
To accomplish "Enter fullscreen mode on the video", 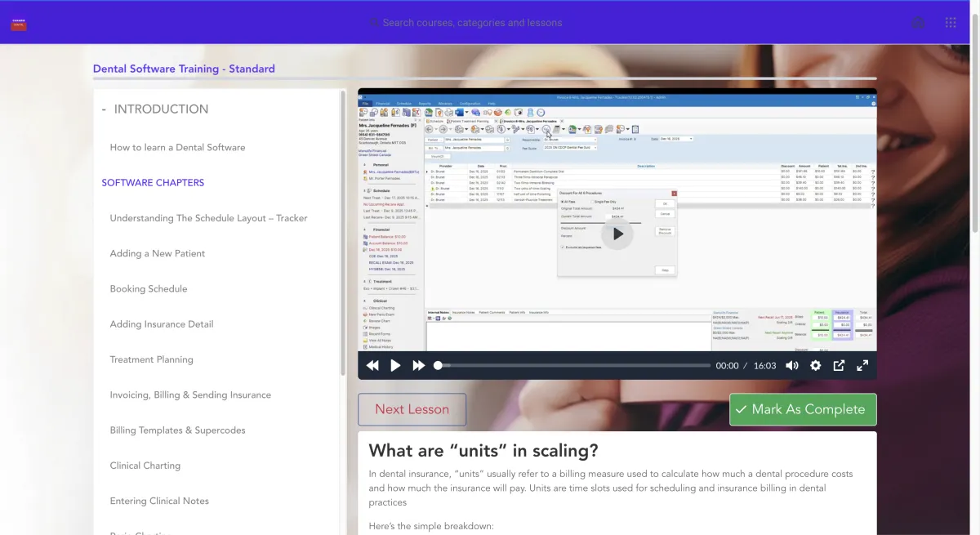I will pos(862,366).
